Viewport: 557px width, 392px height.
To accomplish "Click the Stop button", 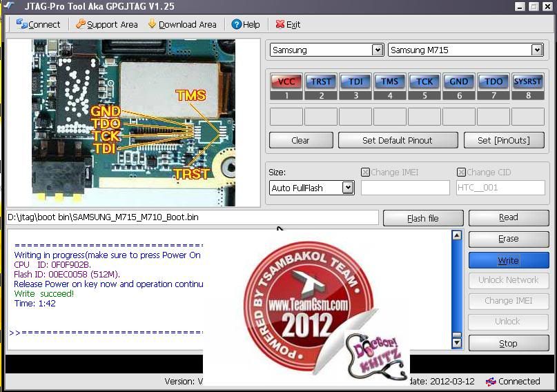I will [509, 344].
